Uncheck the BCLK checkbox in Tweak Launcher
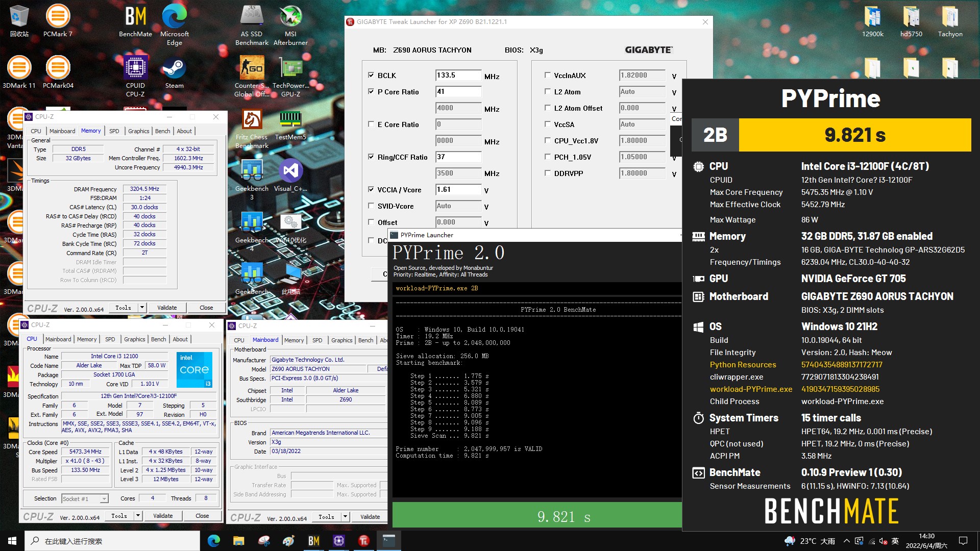This screenshot has width=980, height=551. pyautogui.click(x=371, y=75)
